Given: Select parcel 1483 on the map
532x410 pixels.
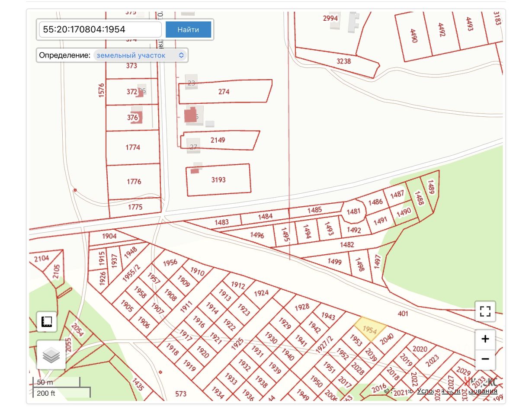Looking at the screenshot, I should [x=221, y=222].
